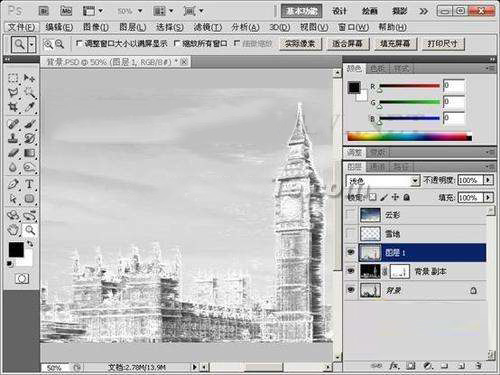Click the R red color slider
Viewport: 500px width, 375px height.
[x=409, y=86]
